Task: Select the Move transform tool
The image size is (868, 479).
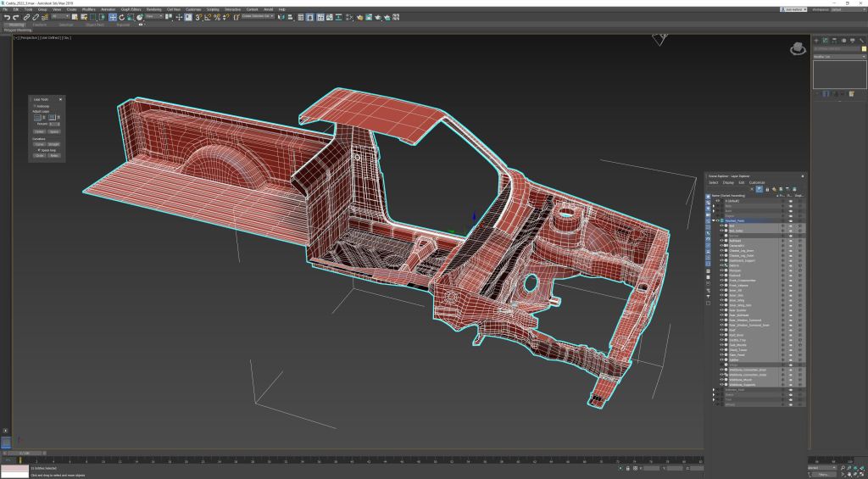Action: (x=112, y=17)
